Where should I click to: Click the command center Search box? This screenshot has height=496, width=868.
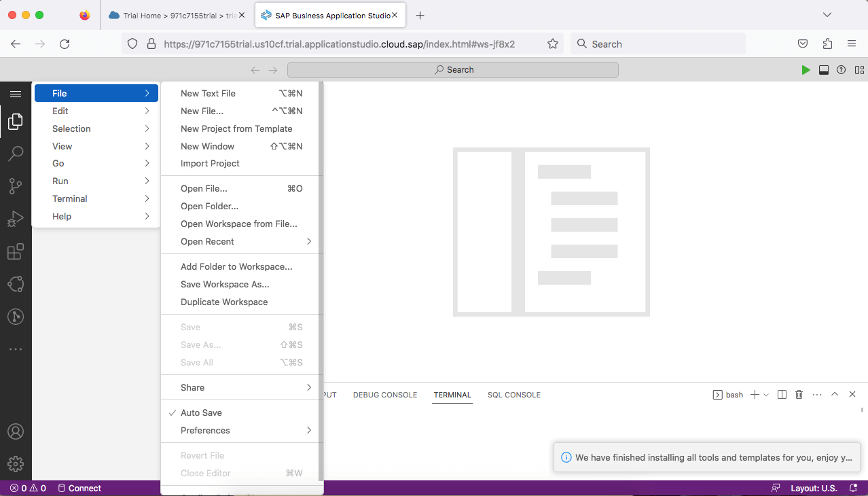click(x=453, y=70)
